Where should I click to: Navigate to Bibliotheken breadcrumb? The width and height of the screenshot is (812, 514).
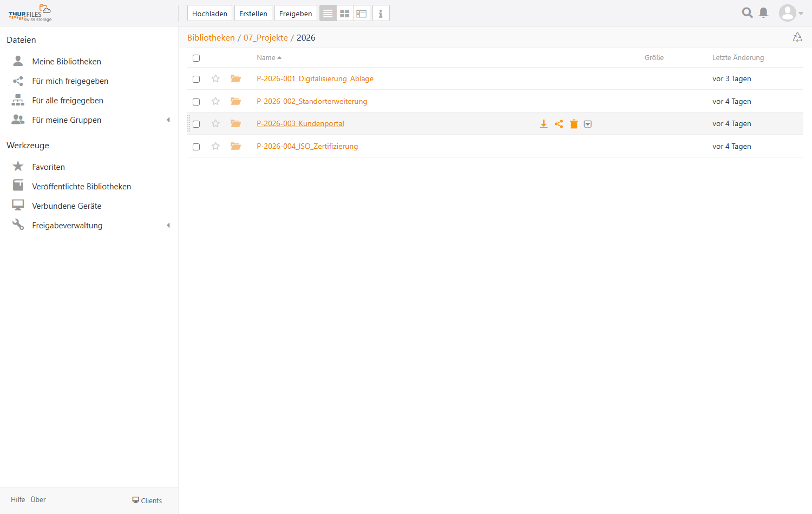tap(211, 38)
